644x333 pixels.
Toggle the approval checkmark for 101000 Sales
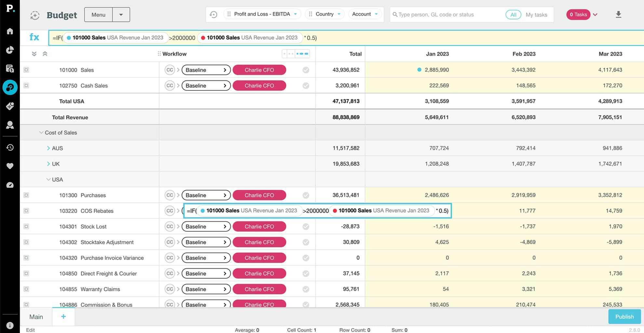306,70
